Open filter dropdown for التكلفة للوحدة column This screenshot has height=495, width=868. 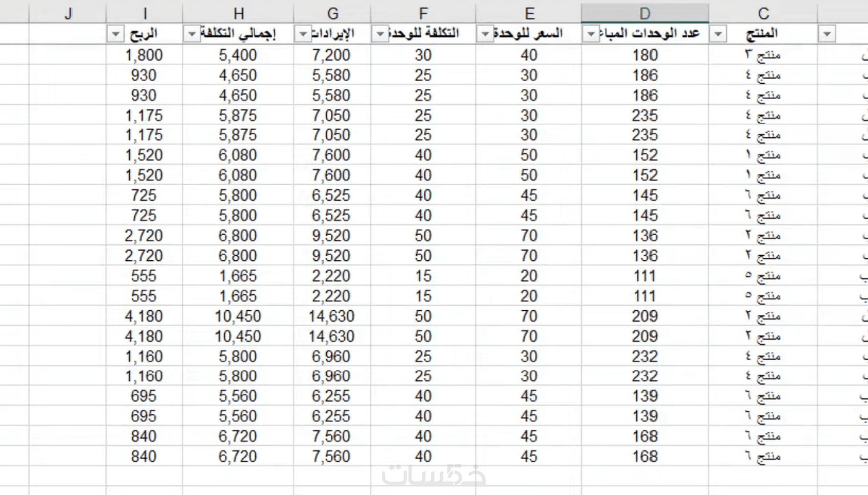380,34
